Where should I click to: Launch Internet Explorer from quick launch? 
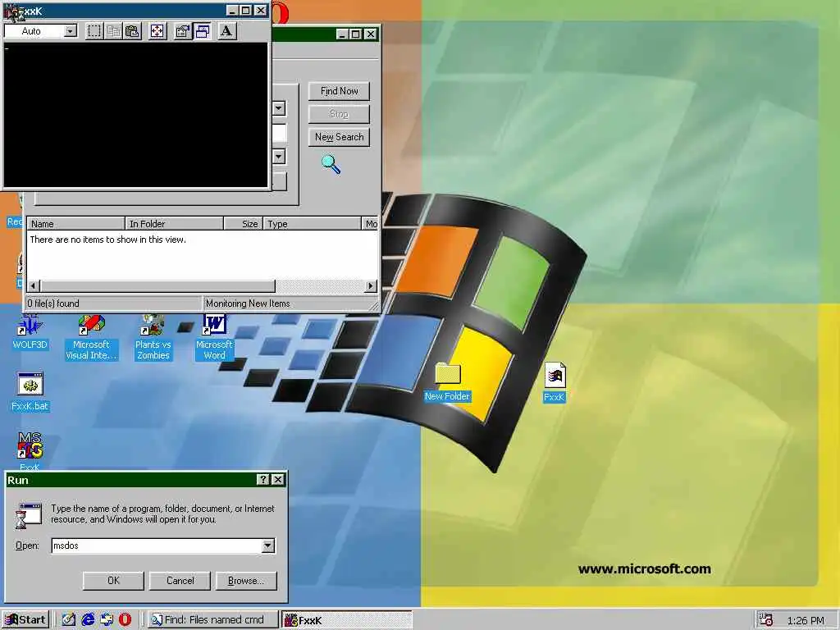pos(87,620)
